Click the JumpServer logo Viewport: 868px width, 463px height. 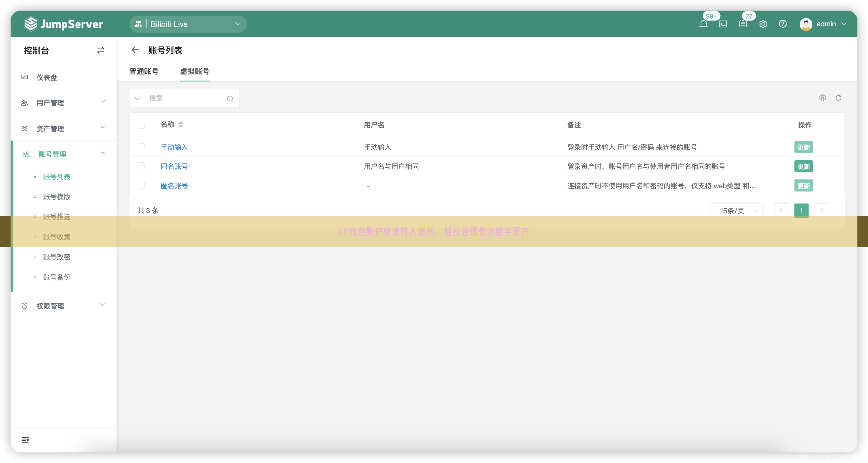click(x=63, y=24)
